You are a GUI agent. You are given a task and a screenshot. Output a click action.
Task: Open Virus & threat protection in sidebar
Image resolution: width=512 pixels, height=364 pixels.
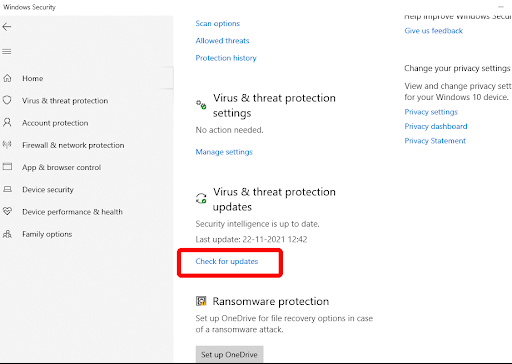click(65, 101)
